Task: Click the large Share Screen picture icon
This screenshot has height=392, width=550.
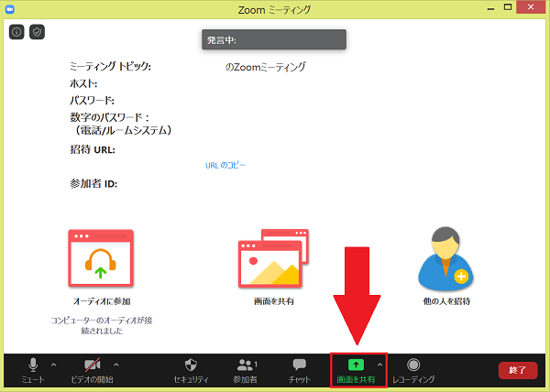Action: 268,258
